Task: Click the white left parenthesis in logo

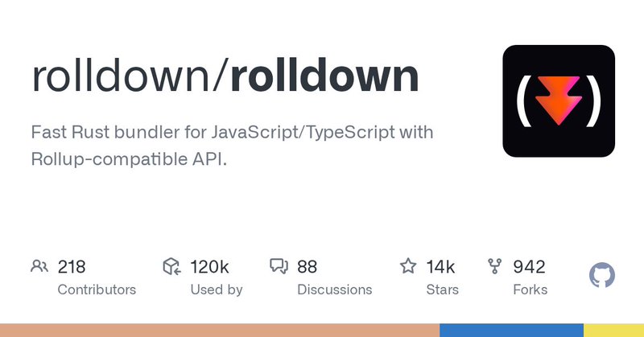Action: click(x=522, y=101)
